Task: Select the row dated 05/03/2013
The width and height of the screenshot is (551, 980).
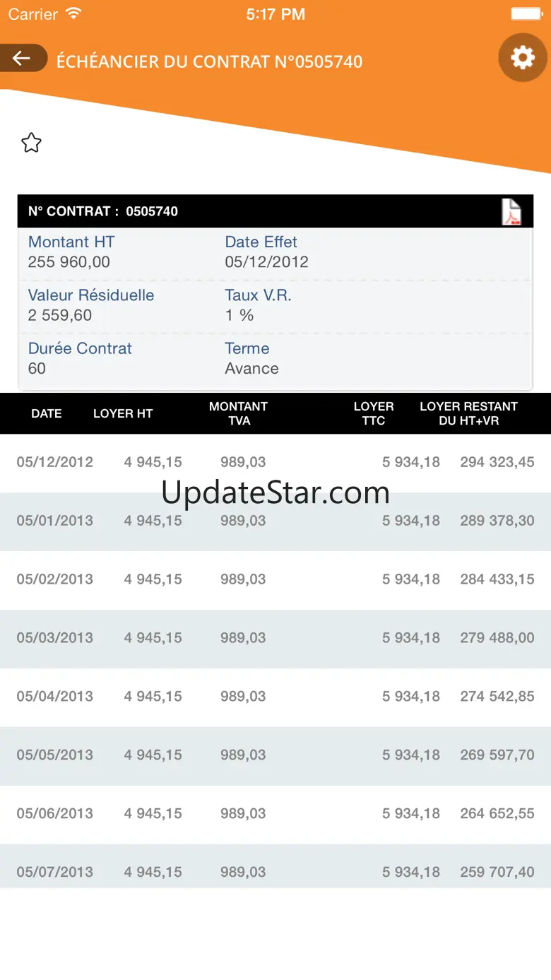Action: 275,639
